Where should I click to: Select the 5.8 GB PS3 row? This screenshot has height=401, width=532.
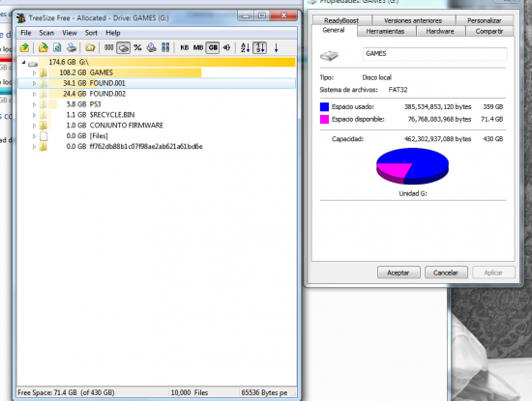157,104
